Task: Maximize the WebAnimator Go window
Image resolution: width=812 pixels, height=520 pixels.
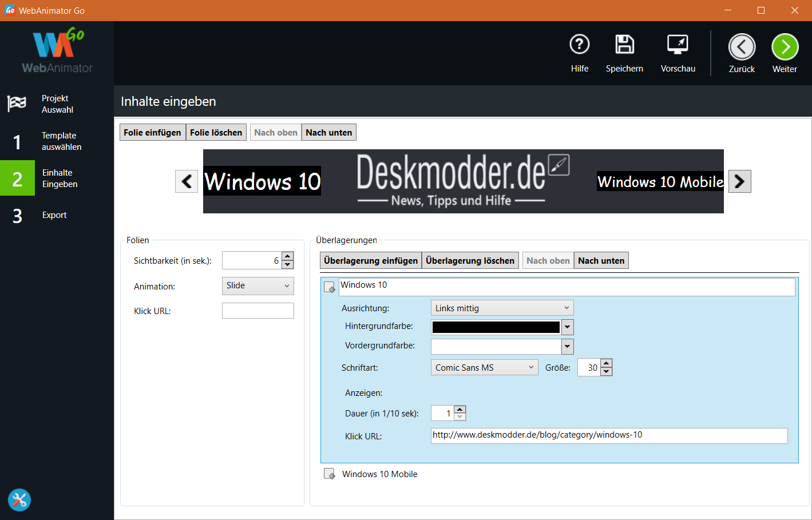Action: click(761, 10)
